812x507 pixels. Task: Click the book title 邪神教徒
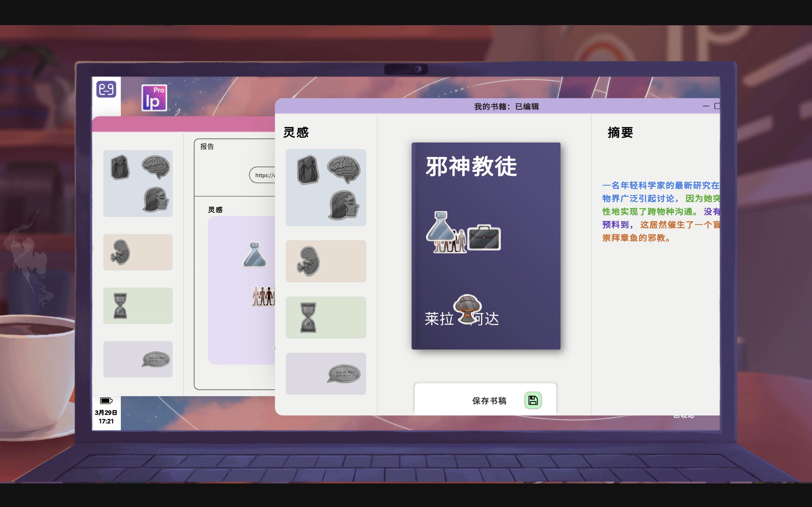471,166
